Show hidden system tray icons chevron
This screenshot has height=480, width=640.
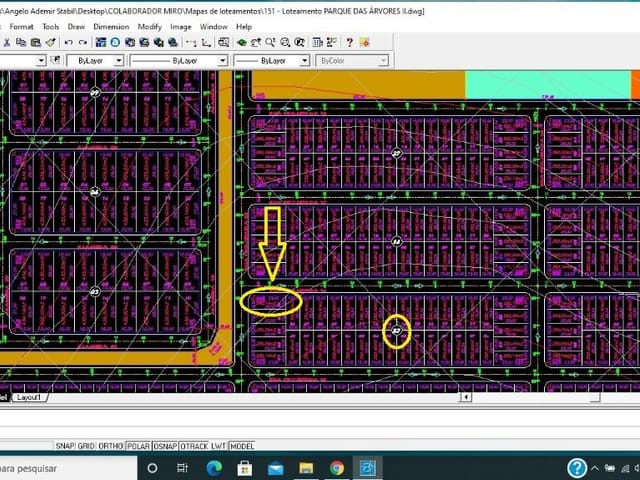[x=595, y=469]
